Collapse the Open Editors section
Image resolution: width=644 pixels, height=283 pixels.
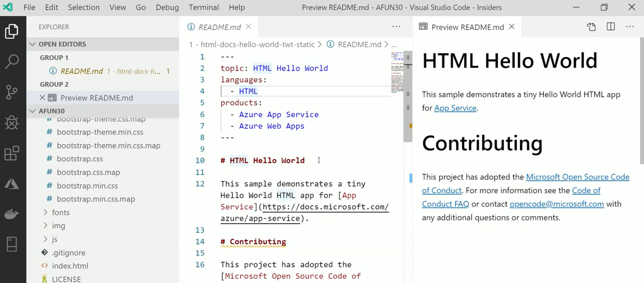pyautogui.click(x=103, y=44)
